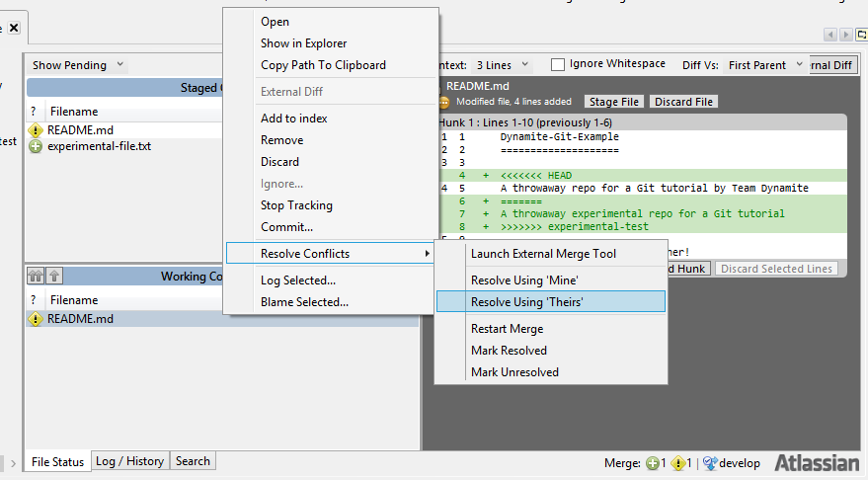Click working copy Filename column header
Screen dimensions: 868x480
74,300
